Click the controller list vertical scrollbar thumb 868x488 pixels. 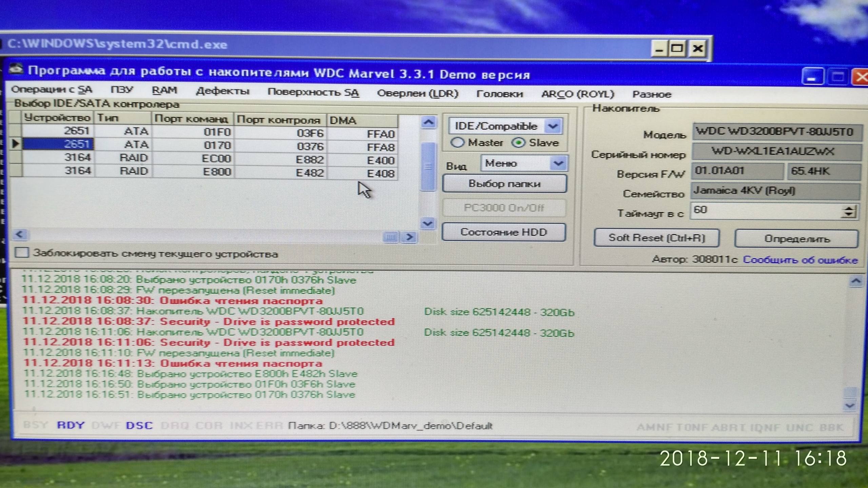click(x=428, y=166)
